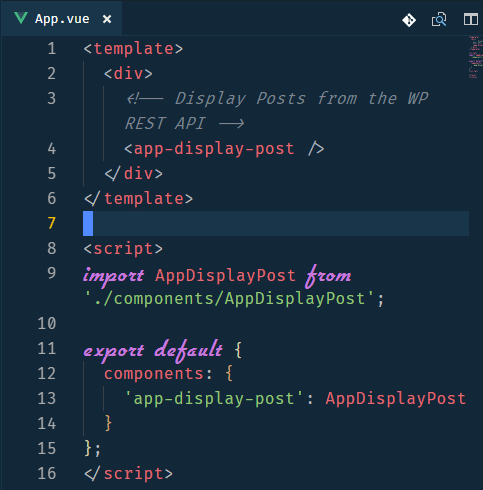The width and height of the screenshot is (483, 490).
Task: Click the 'app-display-post' string key on line 13
Action: pos(213,399)
